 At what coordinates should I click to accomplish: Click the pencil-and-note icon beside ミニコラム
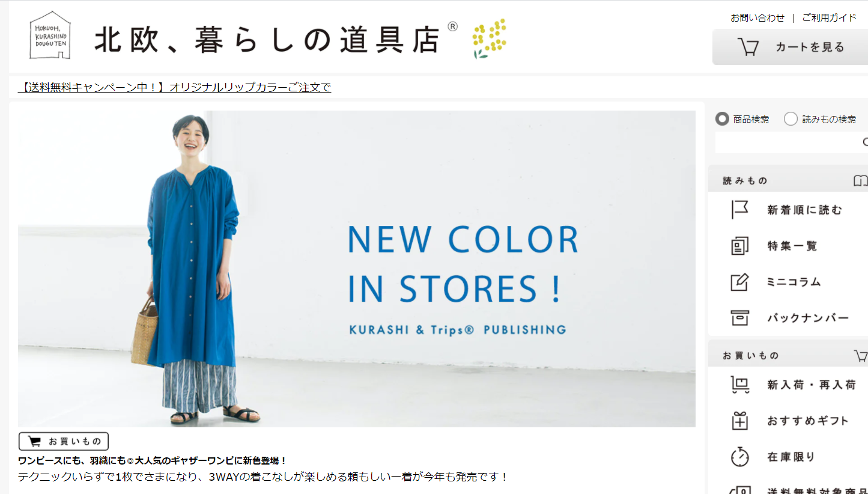click(x=739, y=282)
